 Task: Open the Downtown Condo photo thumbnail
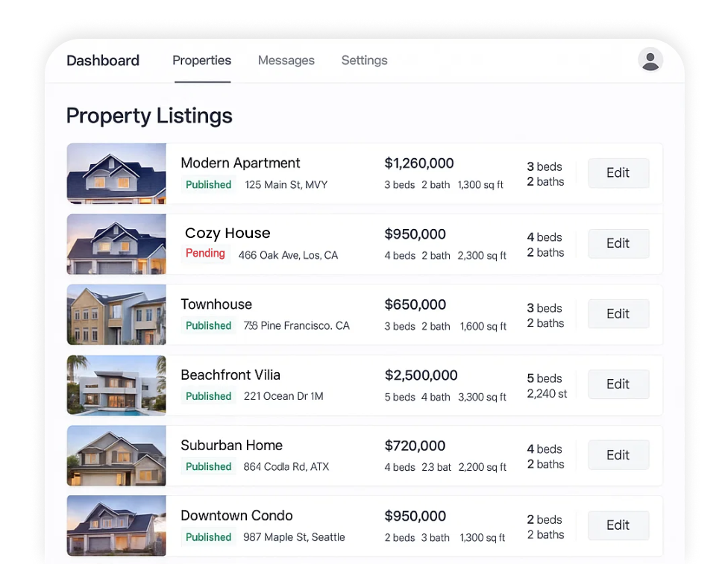pyautogui.click(x=116, y=525)
